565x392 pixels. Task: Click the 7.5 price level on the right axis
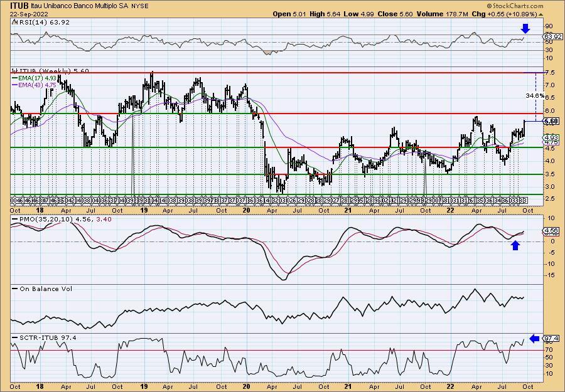[x=550, y=72]
